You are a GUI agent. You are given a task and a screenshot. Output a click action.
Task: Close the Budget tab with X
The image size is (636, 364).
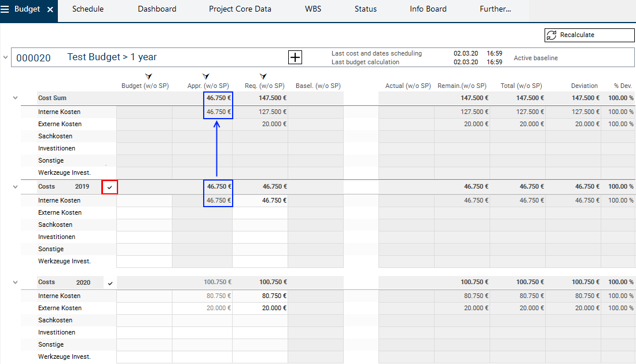pos(50,10)
